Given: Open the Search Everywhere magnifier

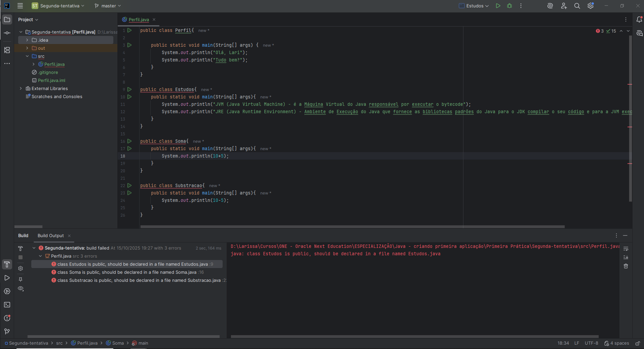Looking at the screenshot, I should tap(577, 6).
